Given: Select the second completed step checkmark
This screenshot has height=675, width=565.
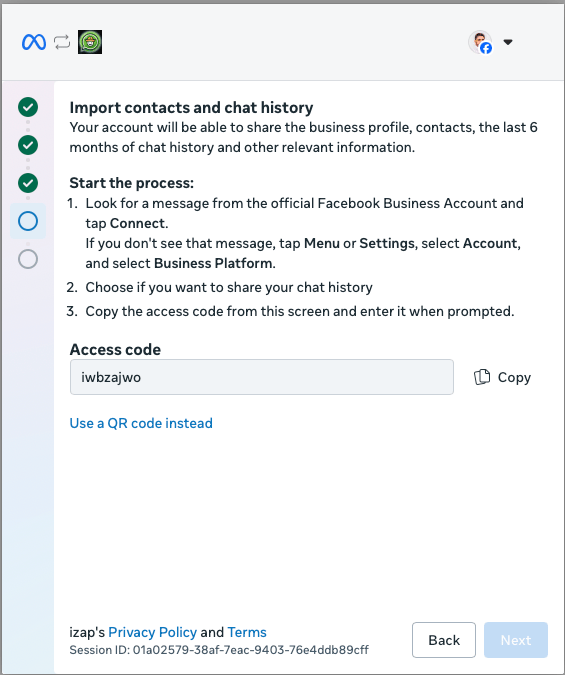Looking at the screenshot, I should pos(28,145).
